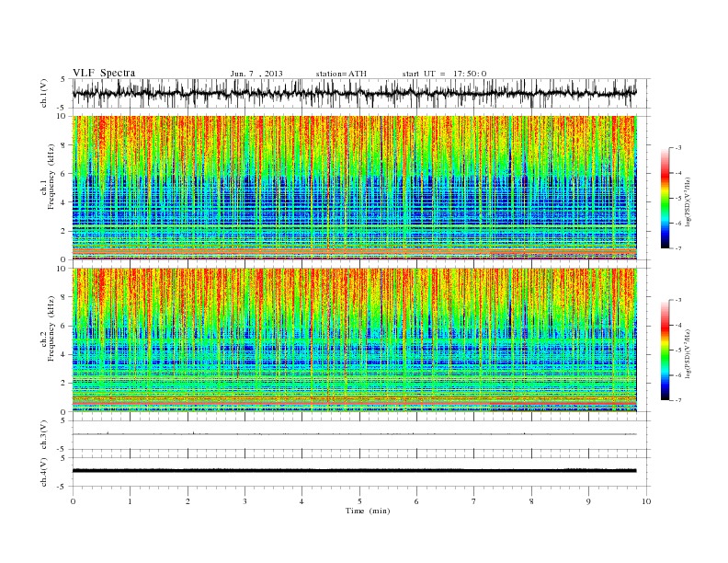The image size is (728, 563).
Task: Click the 'ch.1(V)' waveform axis label
Action: pyautogui.click(x=44, y=93)
